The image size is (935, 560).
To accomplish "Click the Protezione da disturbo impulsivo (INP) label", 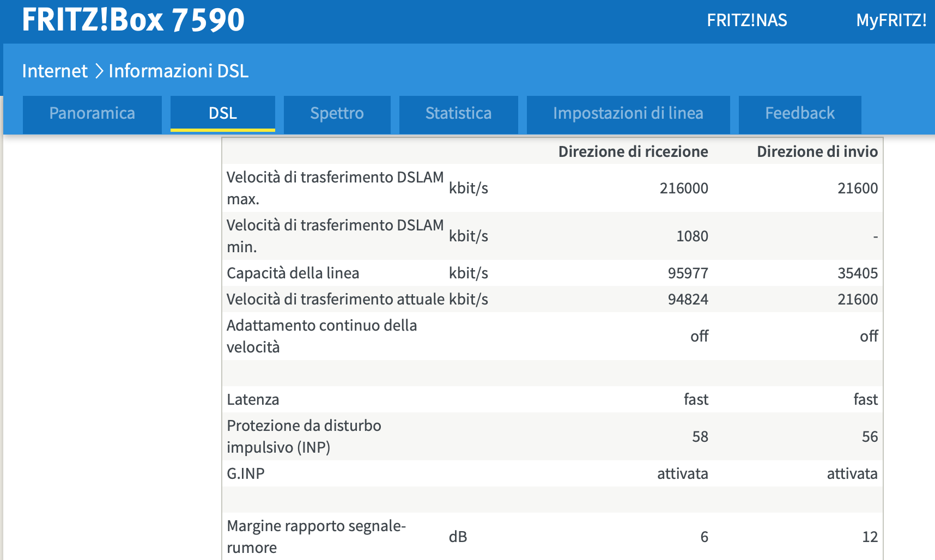I will [x=304, y=436].
